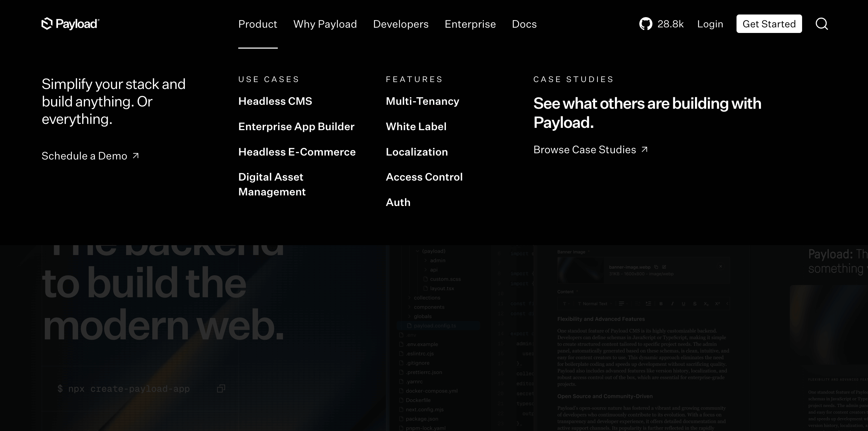The width and height of the screenshot is (868, 431).
Task: Open the Digital Asset Management use case
Action: pos(272,184)
